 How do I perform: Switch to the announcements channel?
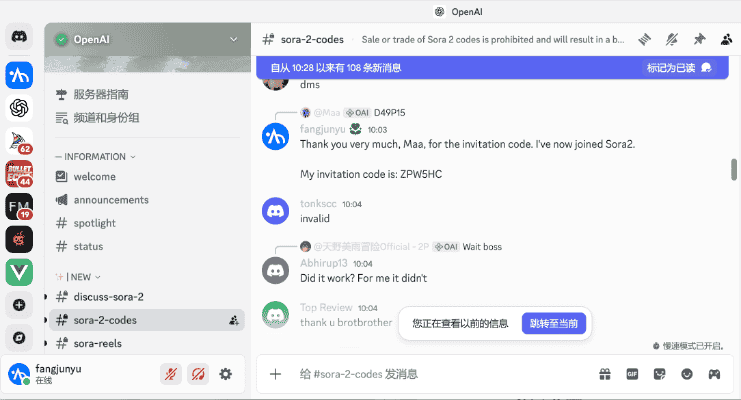coord(110,200)
